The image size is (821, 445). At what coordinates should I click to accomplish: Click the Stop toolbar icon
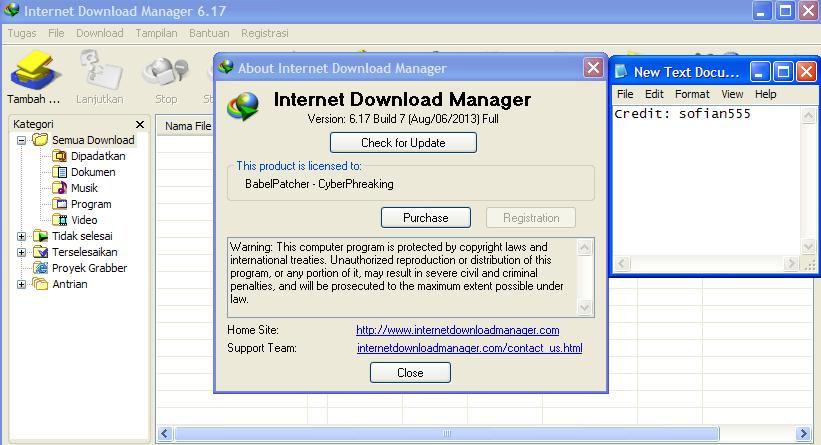click(165, 72)
